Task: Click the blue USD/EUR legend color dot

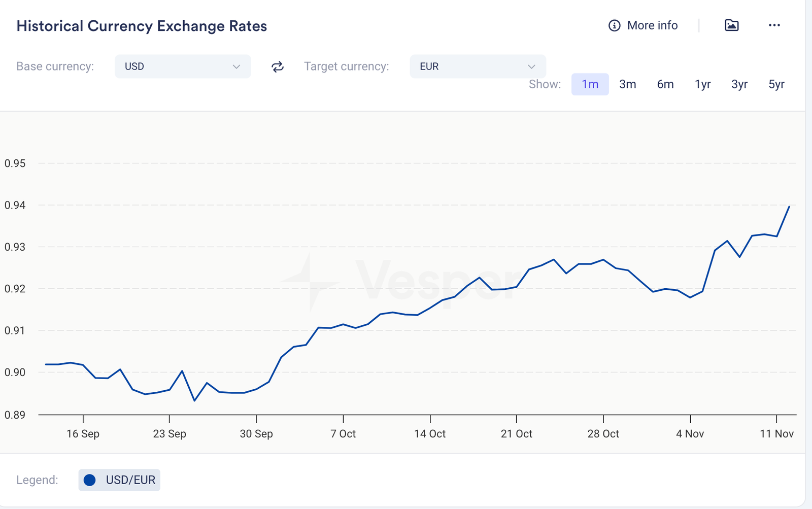Action: click(x=90, y=480)
